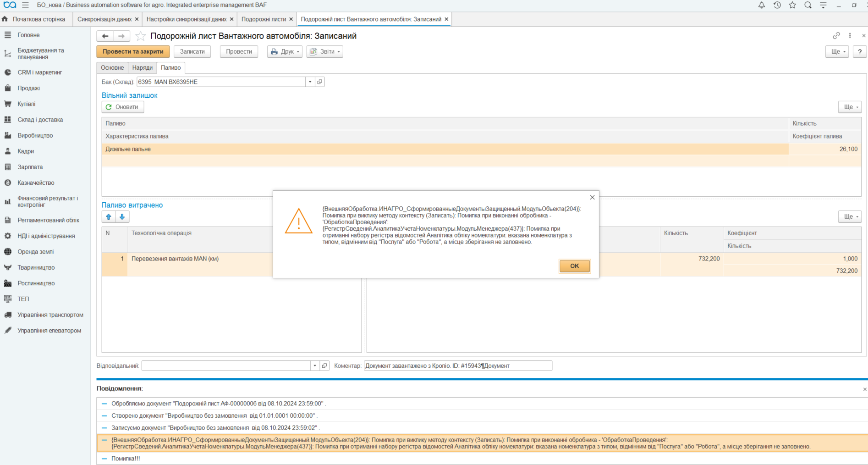Close the error dialog with X

click(x=592, y=197)
